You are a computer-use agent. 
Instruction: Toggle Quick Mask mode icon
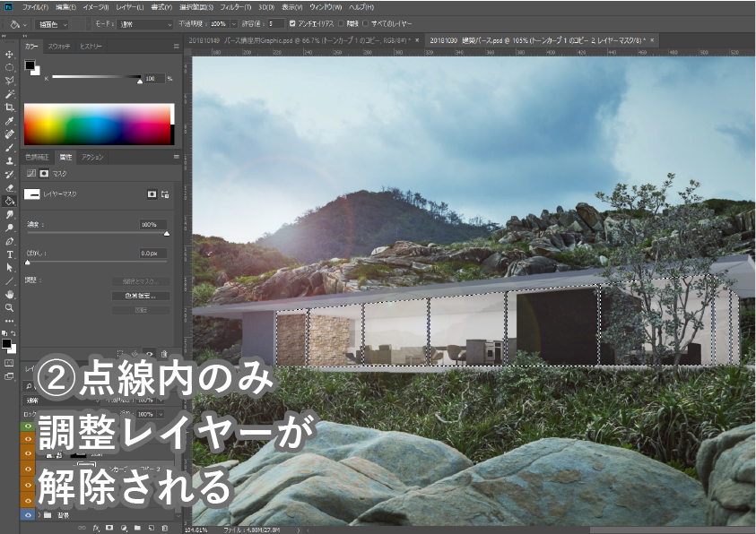9,363
